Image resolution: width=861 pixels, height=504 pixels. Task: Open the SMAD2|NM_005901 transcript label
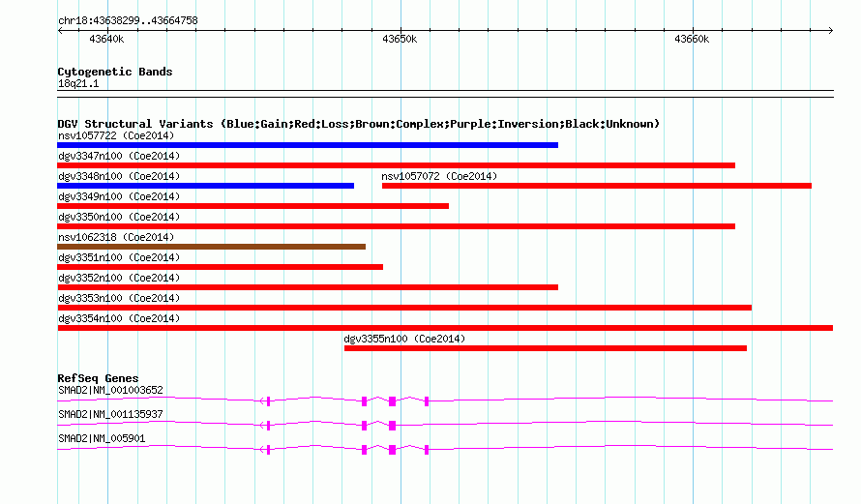click(102, 438)
